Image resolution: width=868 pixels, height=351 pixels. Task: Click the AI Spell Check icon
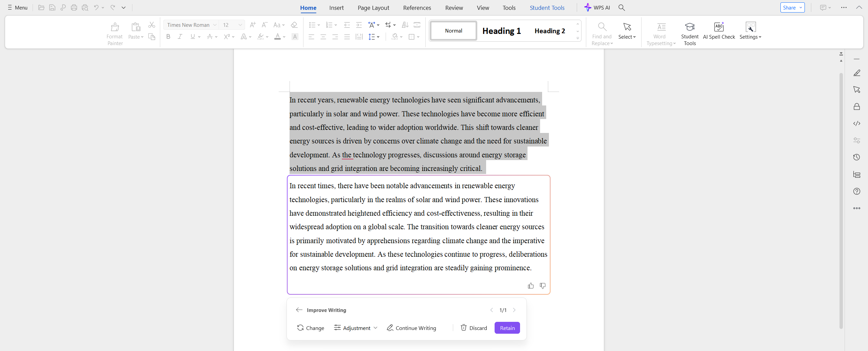click(x=719, y=27)
